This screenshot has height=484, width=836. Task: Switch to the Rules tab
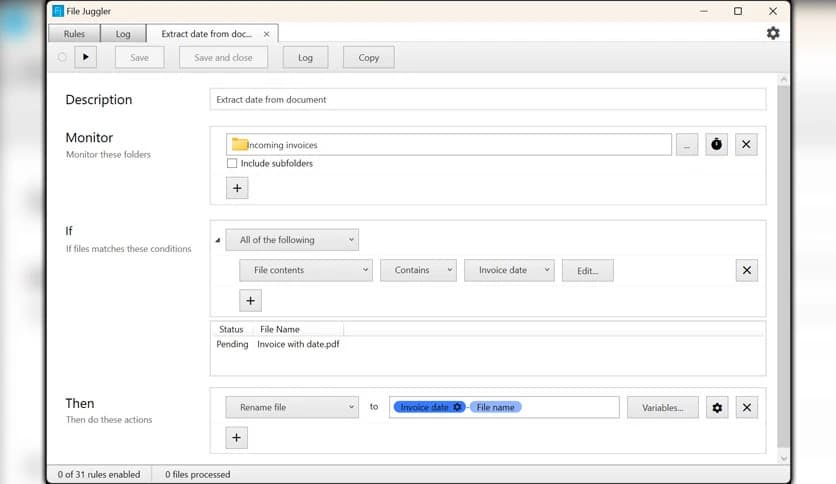click(74, 34)
